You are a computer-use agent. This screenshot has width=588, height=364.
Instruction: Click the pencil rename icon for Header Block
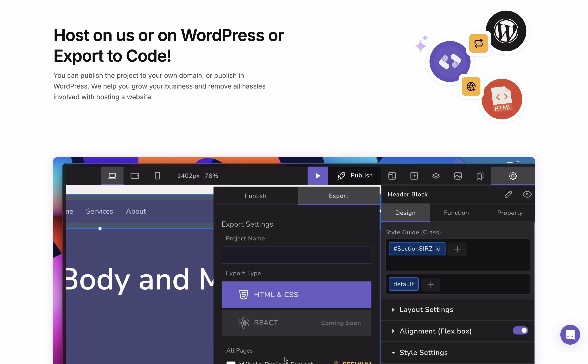tap(508, 194)
